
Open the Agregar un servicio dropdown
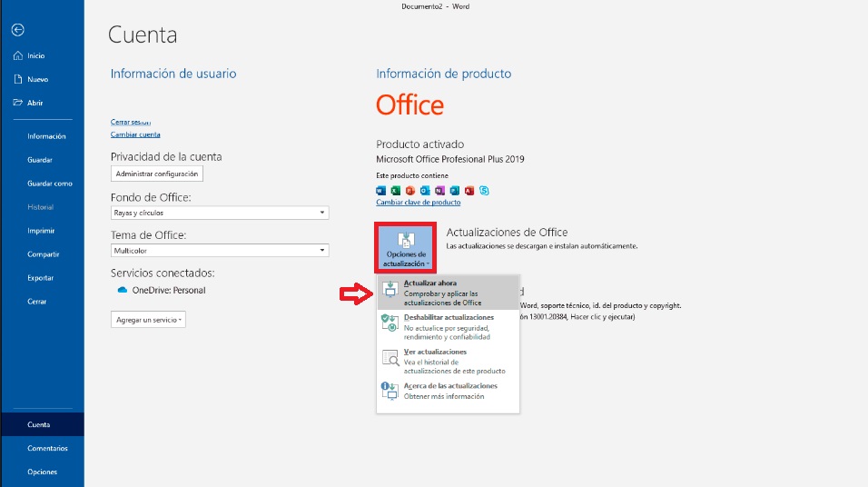coord(148,320)
